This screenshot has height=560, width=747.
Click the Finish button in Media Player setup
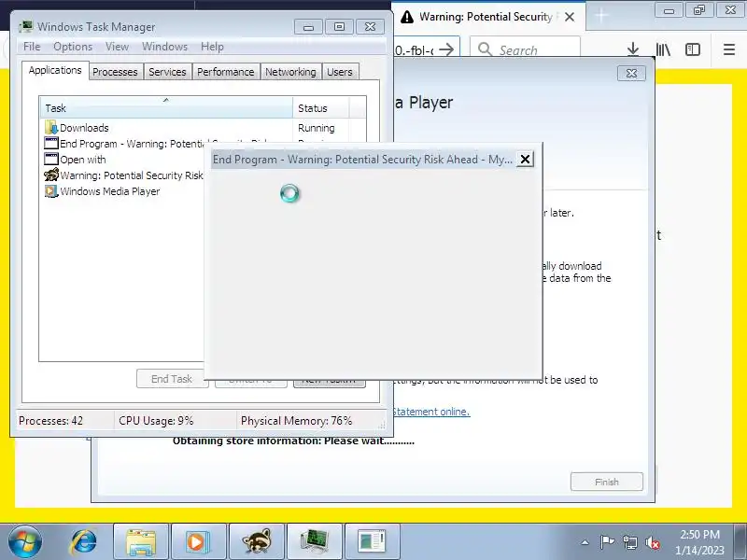point(606,482)
